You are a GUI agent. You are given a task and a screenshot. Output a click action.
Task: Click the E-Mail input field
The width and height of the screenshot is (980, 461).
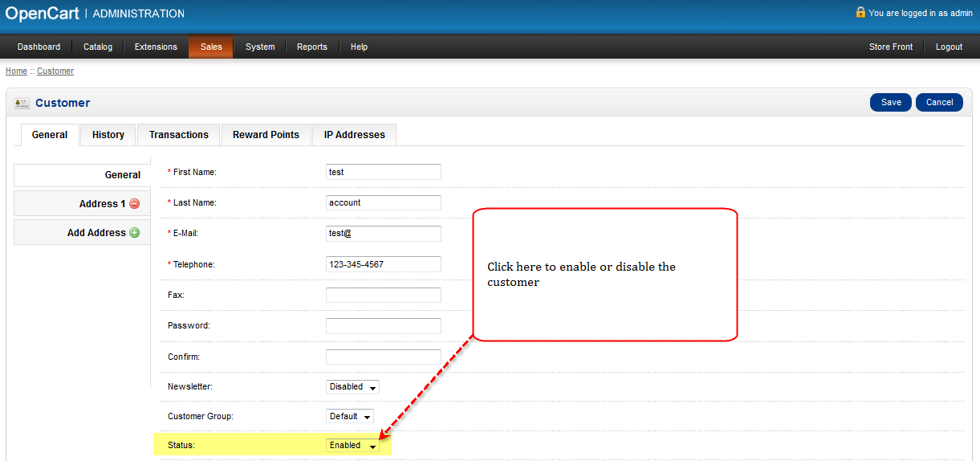click(384, 234)
